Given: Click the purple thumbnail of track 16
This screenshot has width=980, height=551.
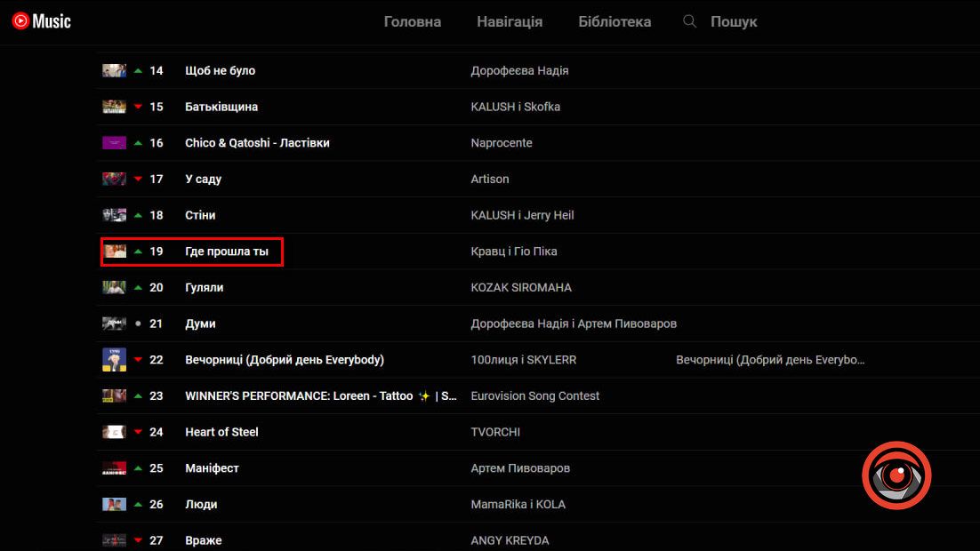Looking at the screenshot, I should click(x=114, y=143).
